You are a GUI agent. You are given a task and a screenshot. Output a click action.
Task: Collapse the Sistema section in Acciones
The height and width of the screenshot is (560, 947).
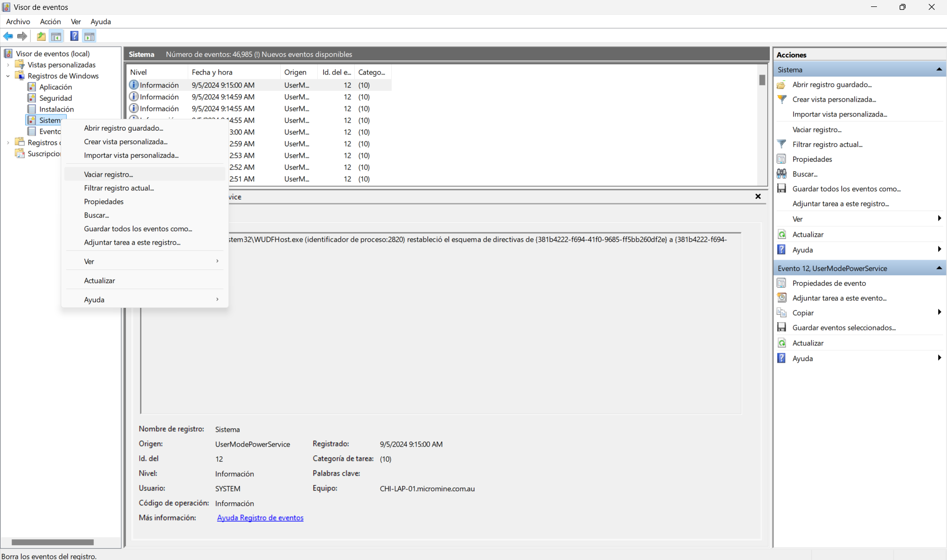[x=939, y=70]
